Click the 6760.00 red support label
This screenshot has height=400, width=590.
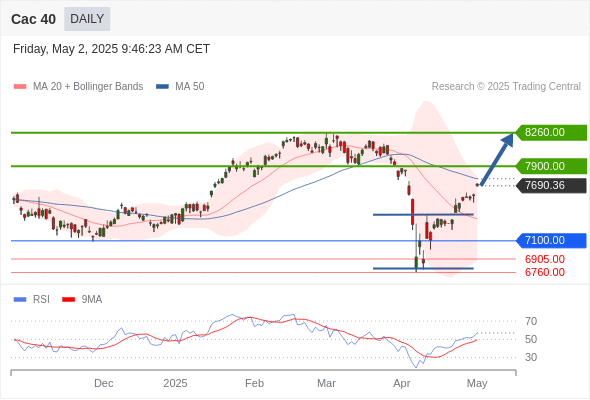click(545, 272)
